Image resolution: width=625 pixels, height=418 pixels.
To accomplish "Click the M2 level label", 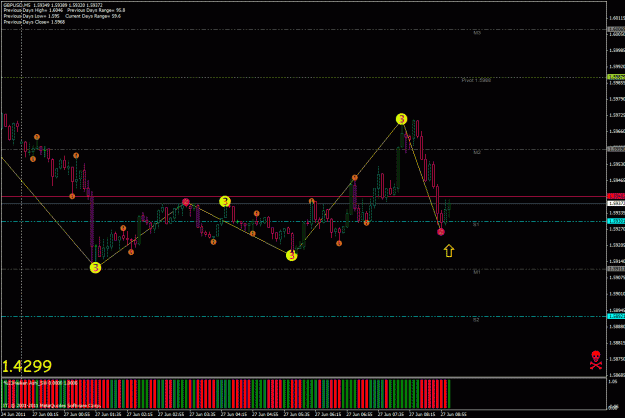I will click(477, 153).
